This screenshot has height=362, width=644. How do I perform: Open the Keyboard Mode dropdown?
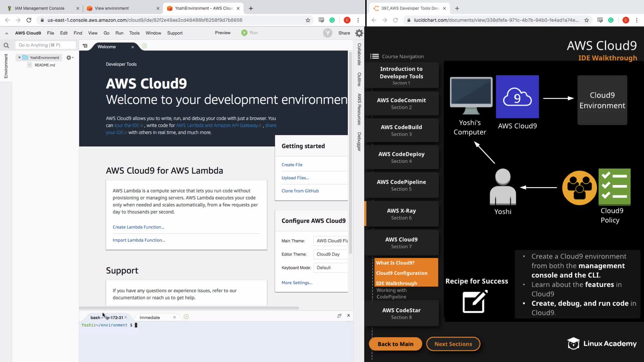(x=331, y=267)
